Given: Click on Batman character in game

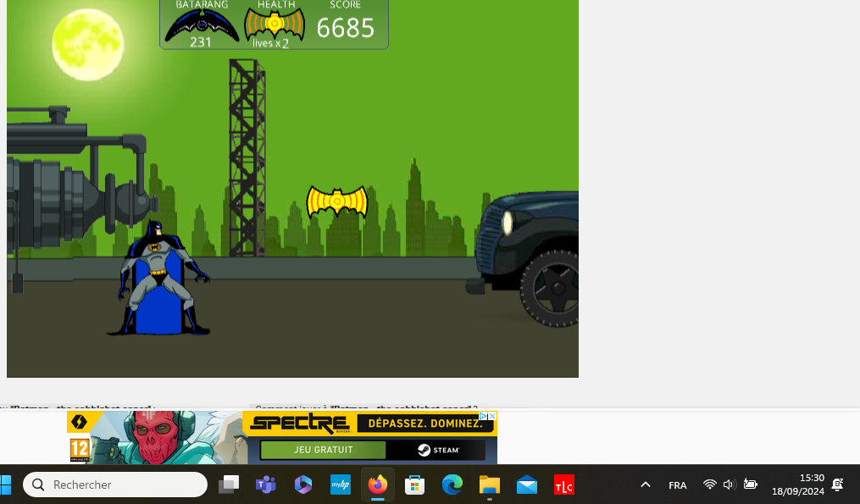Looking at the screenshot, I should (158, 278).
